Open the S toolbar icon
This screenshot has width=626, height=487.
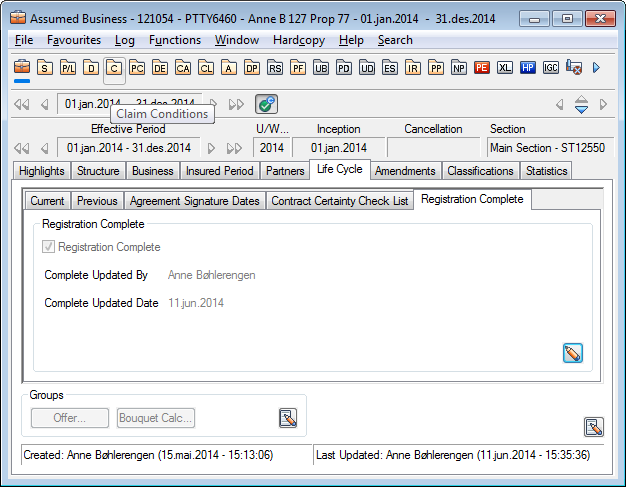[x=45, y=68]
